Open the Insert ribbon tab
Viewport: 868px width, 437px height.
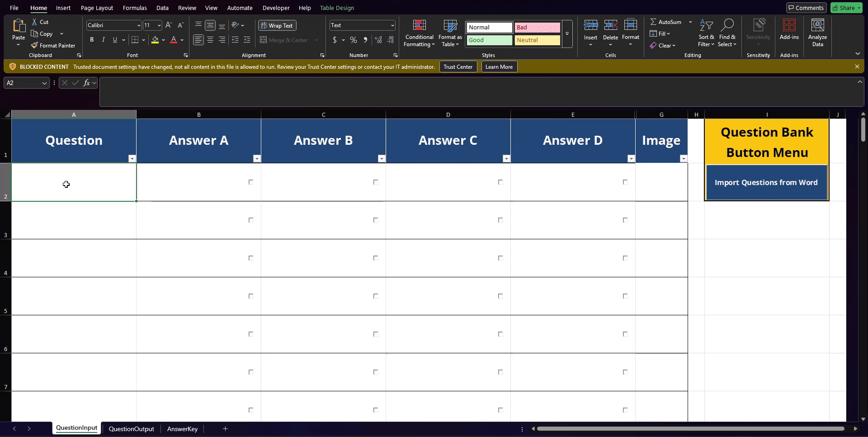[x=63, y=8]
